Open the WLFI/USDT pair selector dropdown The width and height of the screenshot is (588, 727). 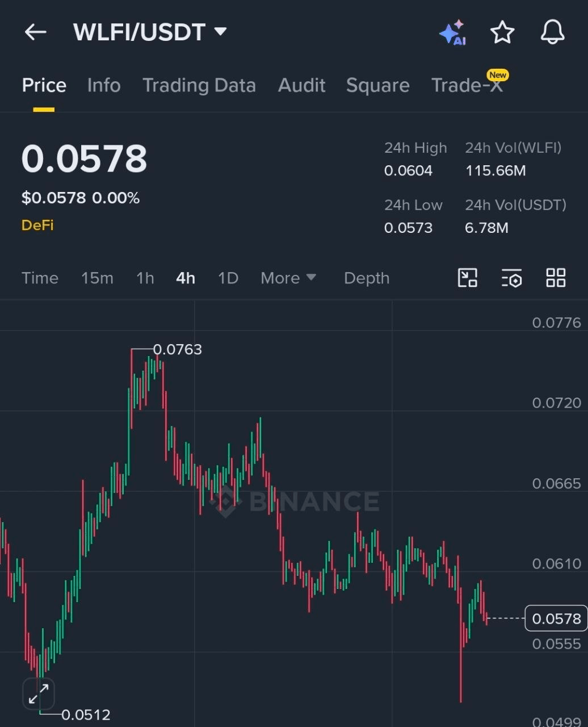click(x=150, y=32)
